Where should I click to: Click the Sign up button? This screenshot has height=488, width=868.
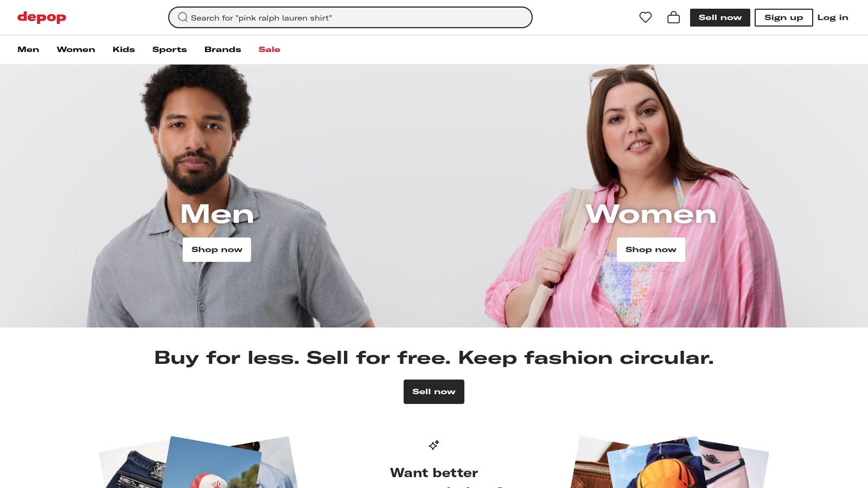783,17
